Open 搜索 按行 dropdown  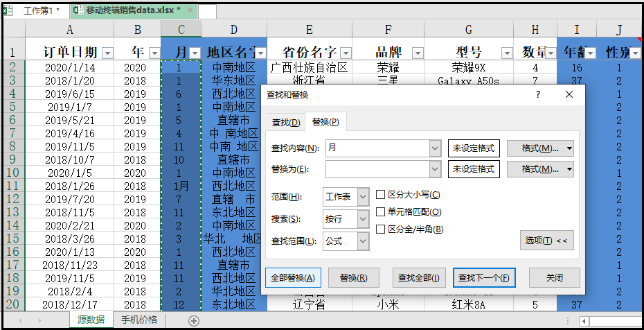(x=363, y=219)
